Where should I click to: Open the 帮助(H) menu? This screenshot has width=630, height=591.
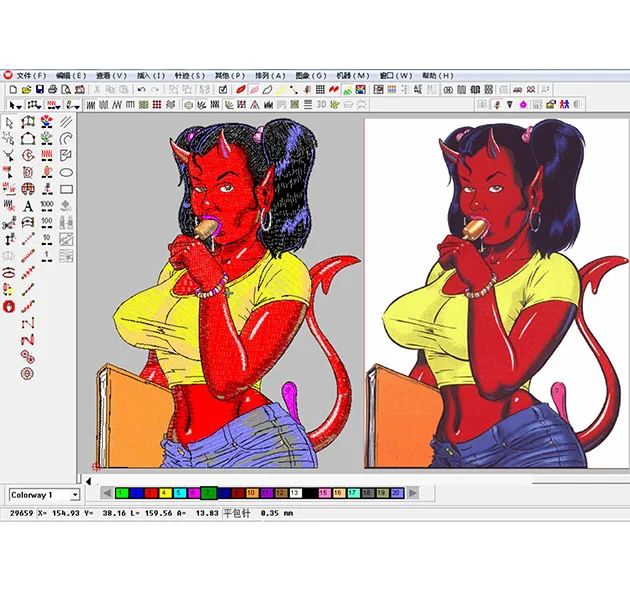[x=438, y=76]
